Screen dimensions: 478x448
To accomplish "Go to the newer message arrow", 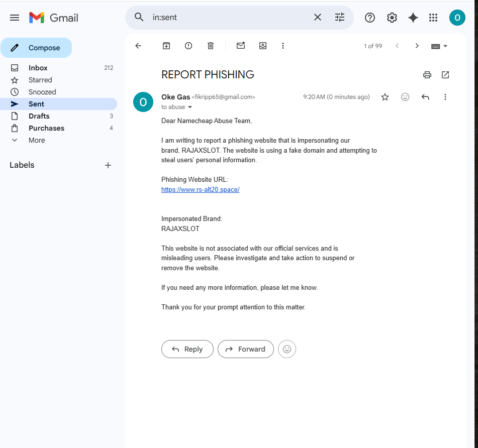I will pyautogui.click(x=397, y=46).
